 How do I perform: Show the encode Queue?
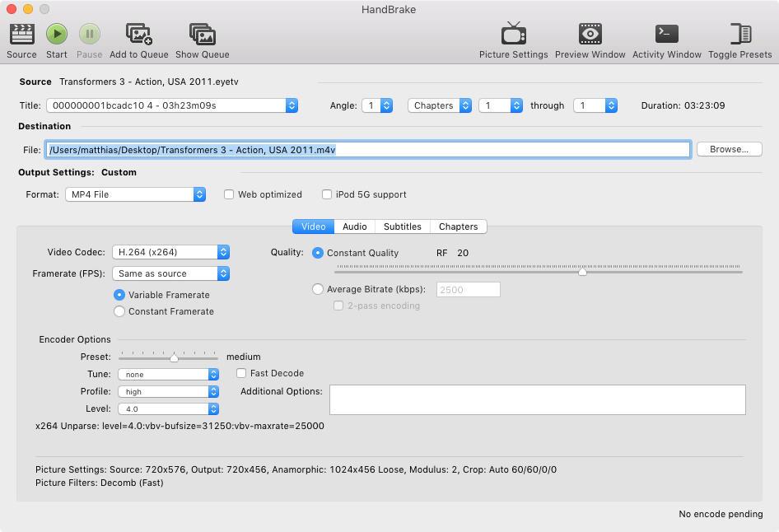pos(202,37)
